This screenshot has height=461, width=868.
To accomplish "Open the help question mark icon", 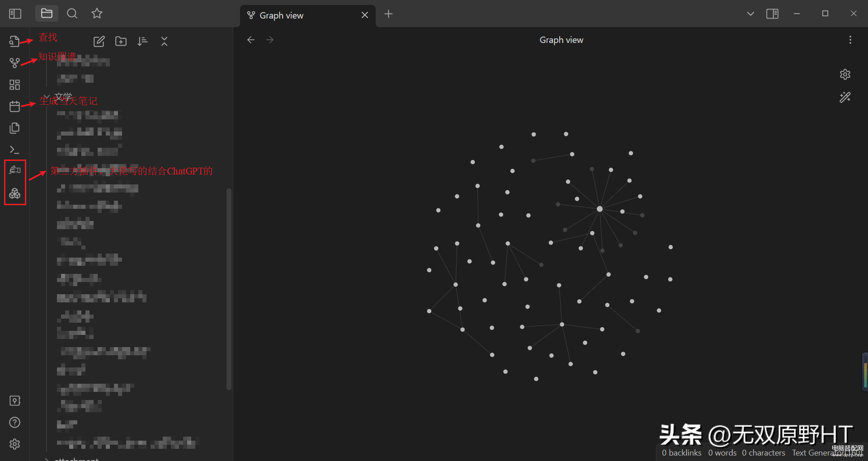I will point(14,423).
